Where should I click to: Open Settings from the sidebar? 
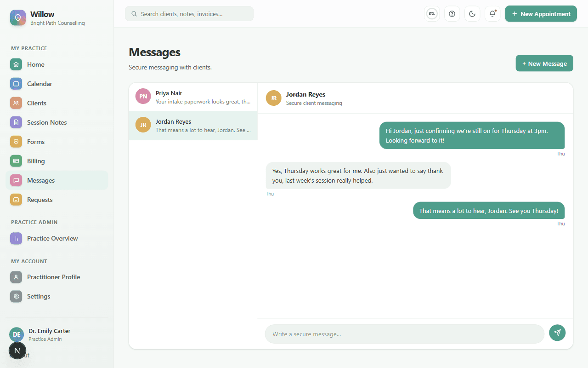57,296
